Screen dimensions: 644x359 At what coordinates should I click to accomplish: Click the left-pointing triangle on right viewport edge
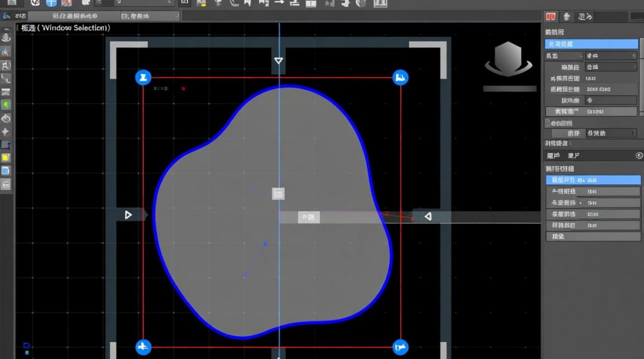click(428, 216)
